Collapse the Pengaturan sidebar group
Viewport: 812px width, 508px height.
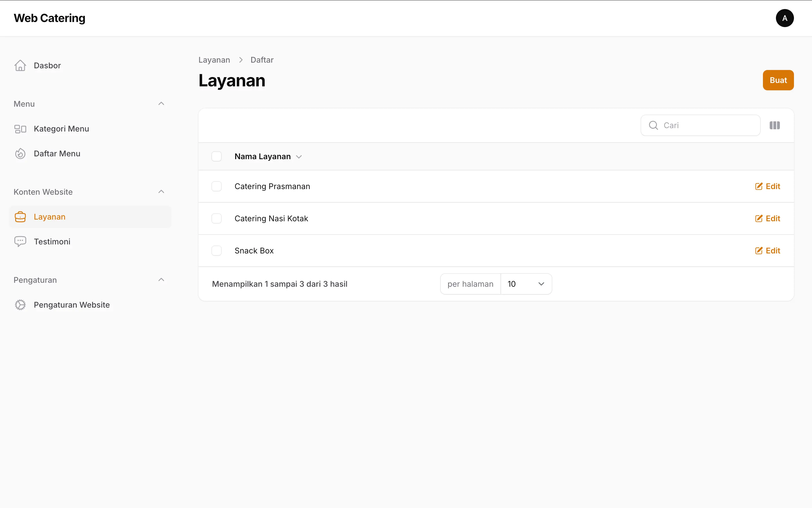click(161, 280)
